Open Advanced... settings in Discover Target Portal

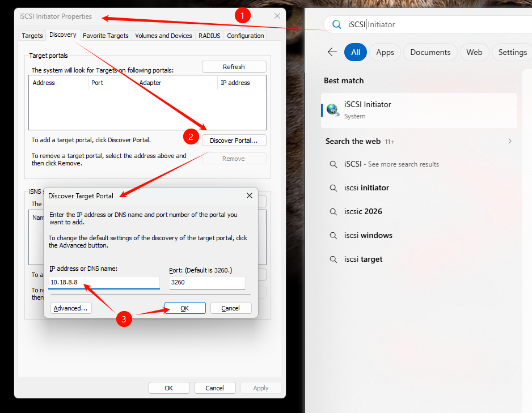pos(71,308)
